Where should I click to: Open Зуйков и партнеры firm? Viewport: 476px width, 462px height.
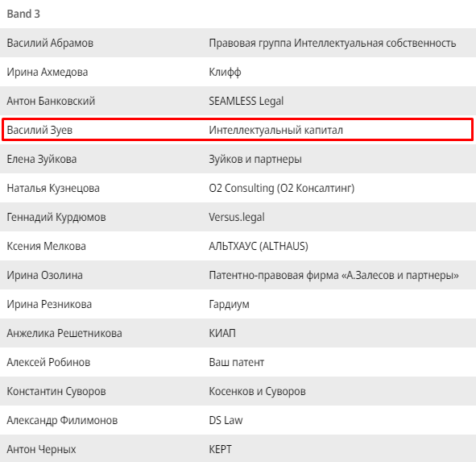click(255, 159)
